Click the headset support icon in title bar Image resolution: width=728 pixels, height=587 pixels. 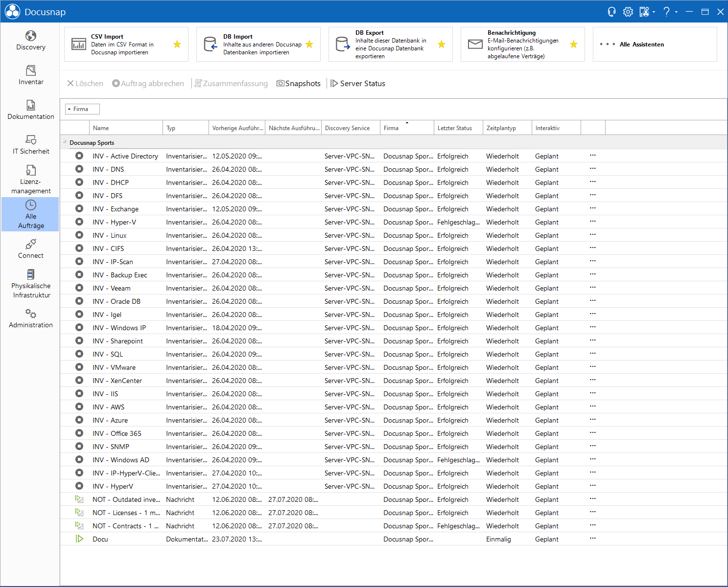tap(611, 12)
